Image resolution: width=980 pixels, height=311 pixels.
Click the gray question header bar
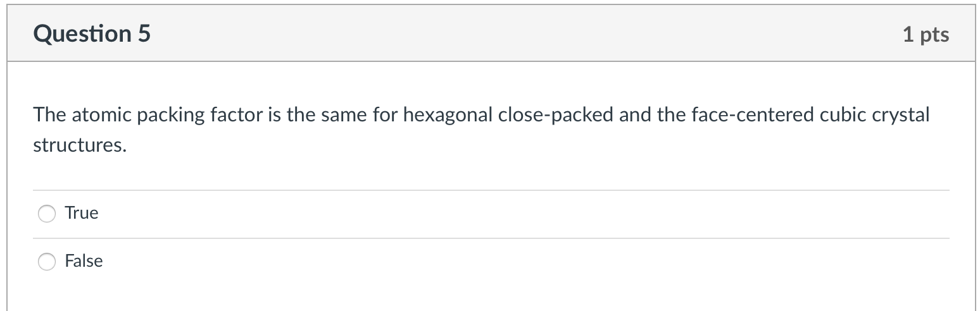(x=506, y=34)
